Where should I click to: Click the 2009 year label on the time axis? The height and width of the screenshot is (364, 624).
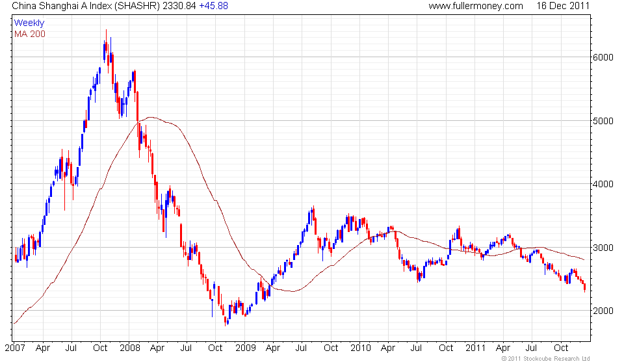point(245,348)
